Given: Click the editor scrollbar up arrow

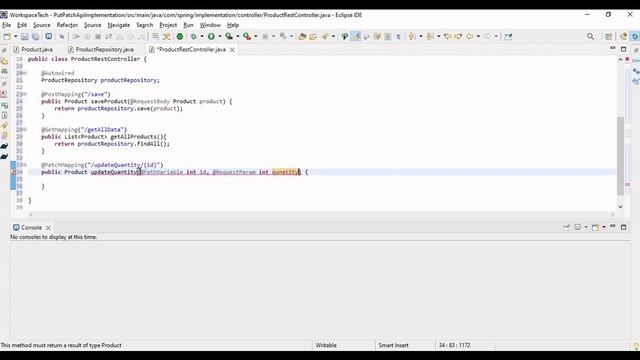Looking at the screenshot, I should tap(620, 59).
